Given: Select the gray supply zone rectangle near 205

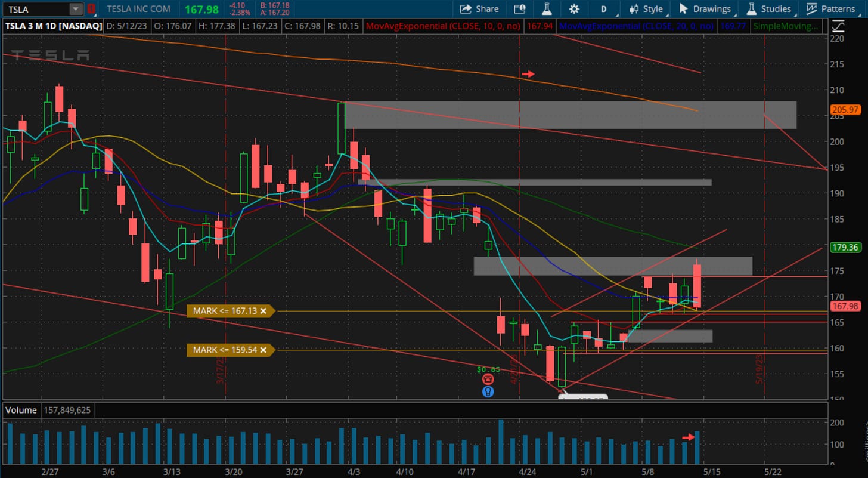Looking at the screenshot, I should click(x=571, y=115).
